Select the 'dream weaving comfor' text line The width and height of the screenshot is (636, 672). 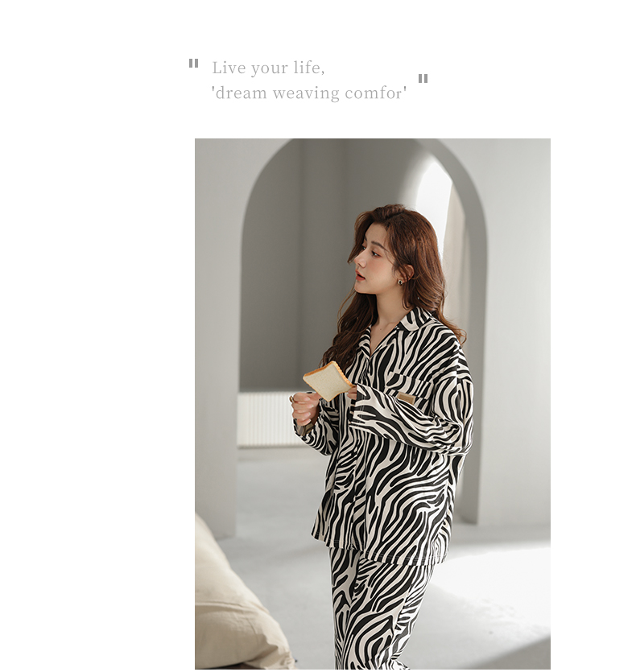309,93
